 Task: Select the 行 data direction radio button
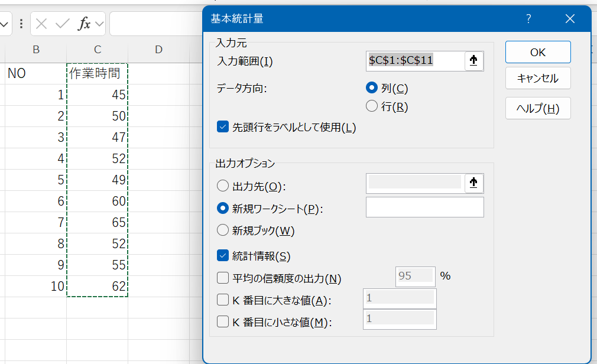[x=372, y=106]
